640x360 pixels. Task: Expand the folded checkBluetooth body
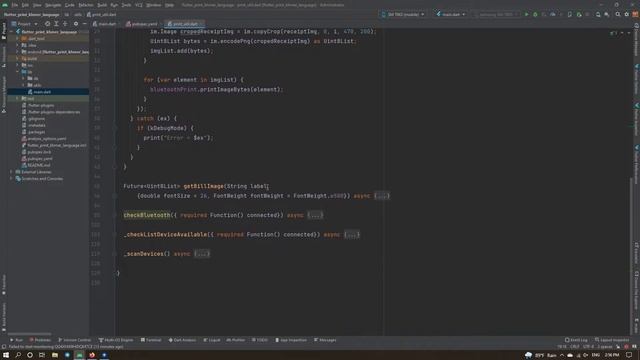click(x=315, y=215)
